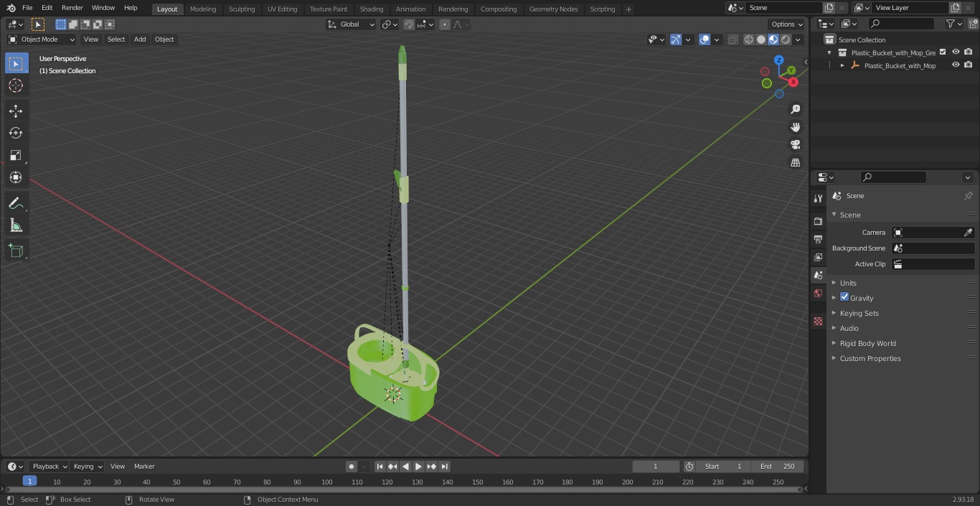Screen dimensions: 980x506
Task: Toggle snapping magnet
Action: tap(408, 24)
